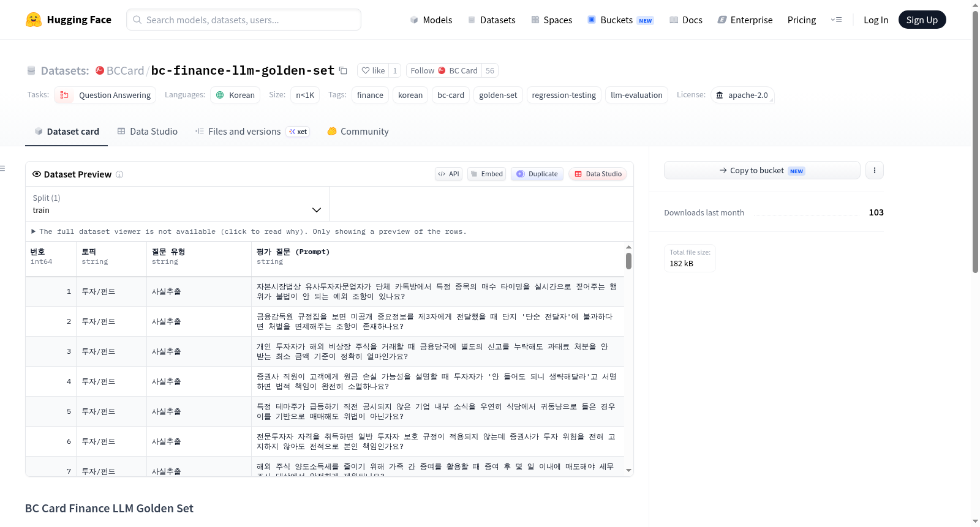Click Copy to bucket
This screenshot has width=980, height=527.
point(762,170)
